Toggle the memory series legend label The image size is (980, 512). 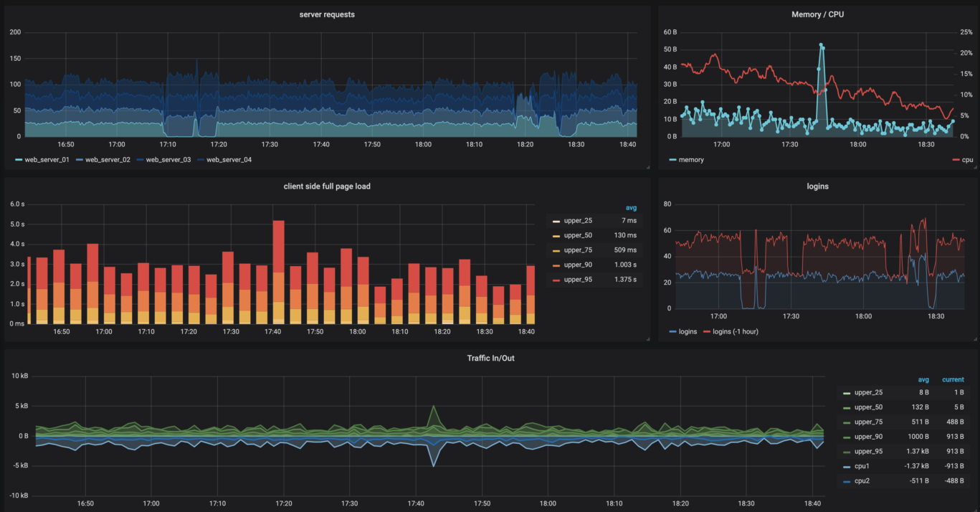click(x=692, y=160)
